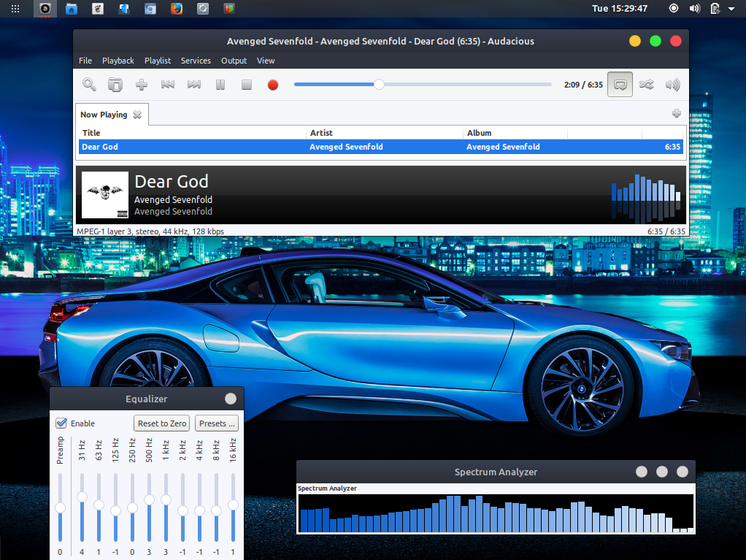Click the rightmost Spectrum Analyzer window button

[682, 472]
